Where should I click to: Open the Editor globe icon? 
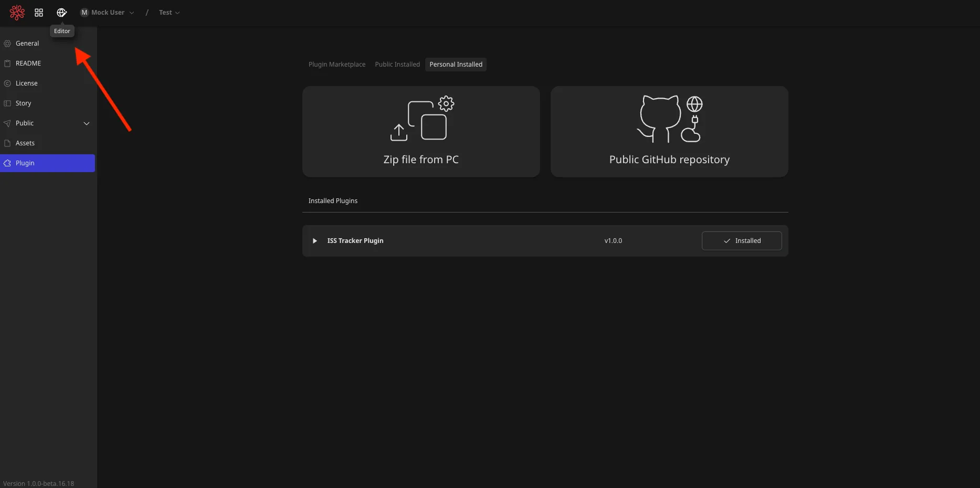pyautogui.click(x=62, y=13)
